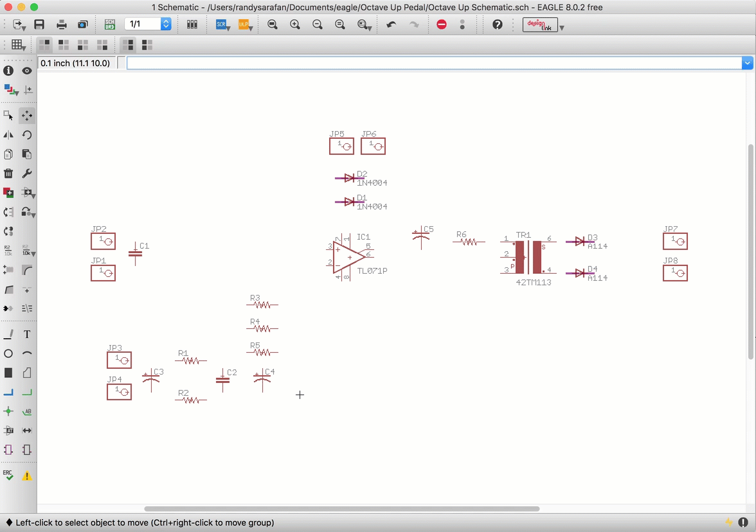Click the status bar exclamation icon
Screen dimensions: 756x532
[743, 522]
